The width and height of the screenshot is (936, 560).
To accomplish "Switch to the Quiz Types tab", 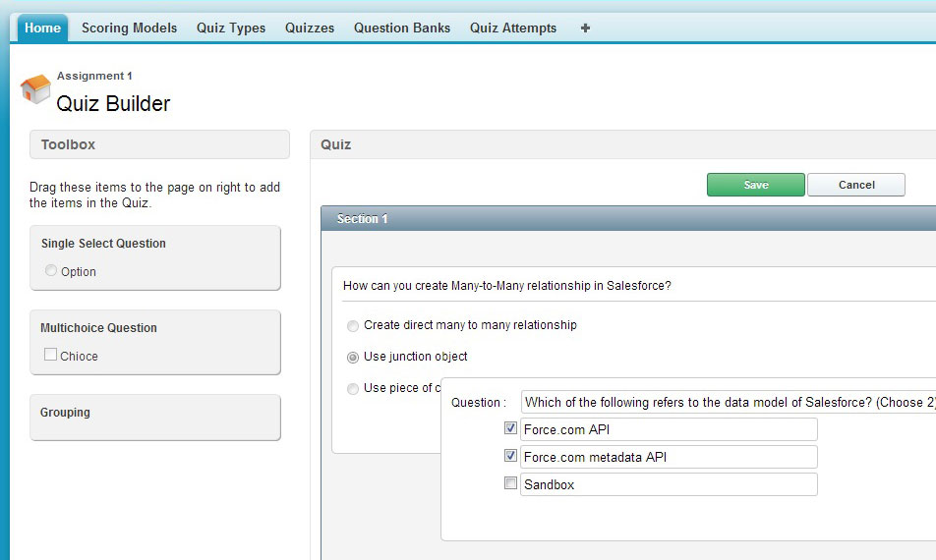I will click(x=231, y=28).
